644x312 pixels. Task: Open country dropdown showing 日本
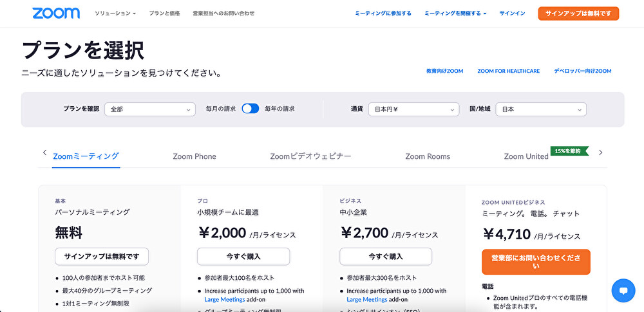pyautogui.click(x=541, y=109)
